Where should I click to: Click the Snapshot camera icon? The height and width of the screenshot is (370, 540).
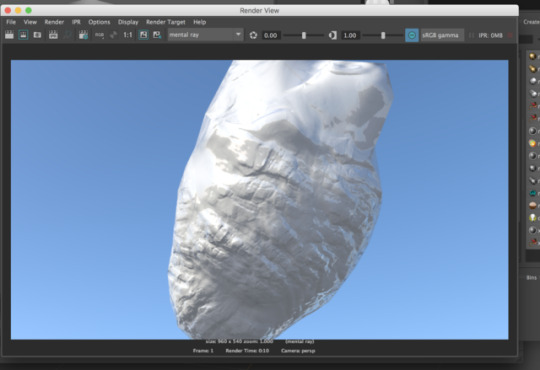(37, 35)
